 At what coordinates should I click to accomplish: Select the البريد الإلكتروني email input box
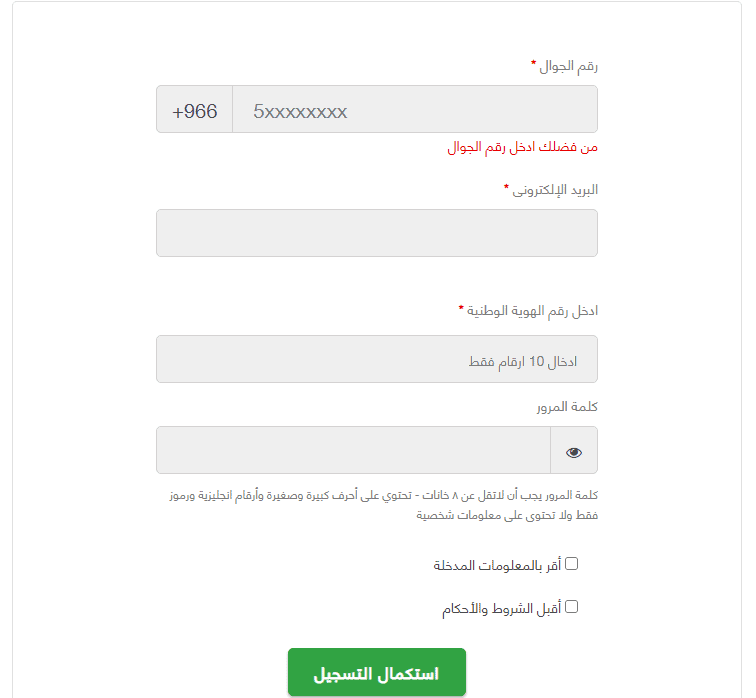377,233
